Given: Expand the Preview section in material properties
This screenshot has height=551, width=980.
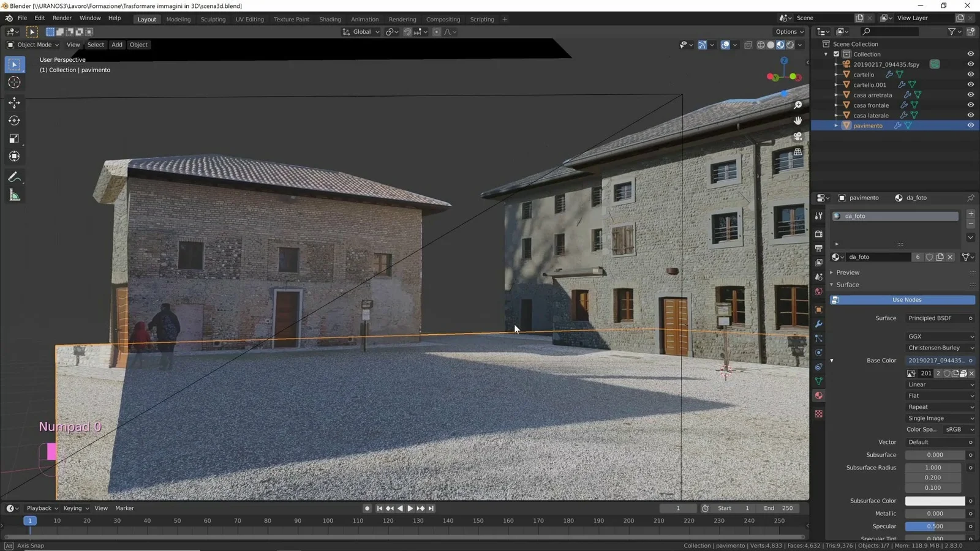Looking at the screenshot, I should tap(847, 272).
